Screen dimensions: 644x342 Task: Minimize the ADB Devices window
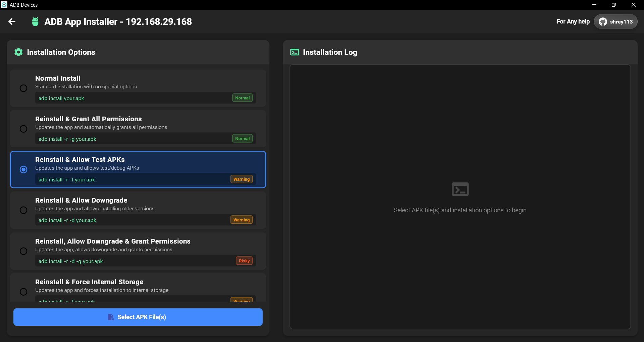pos(594,5)
